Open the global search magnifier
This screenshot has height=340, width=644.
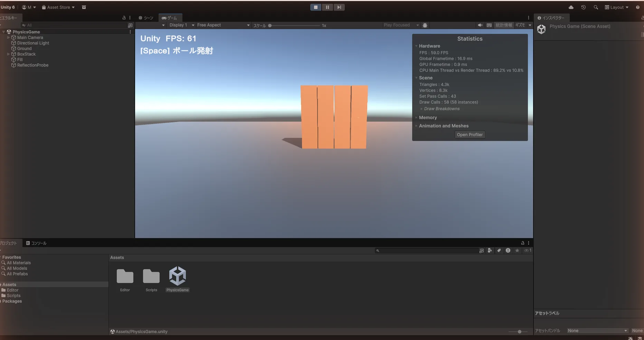[x=596, y=7]
